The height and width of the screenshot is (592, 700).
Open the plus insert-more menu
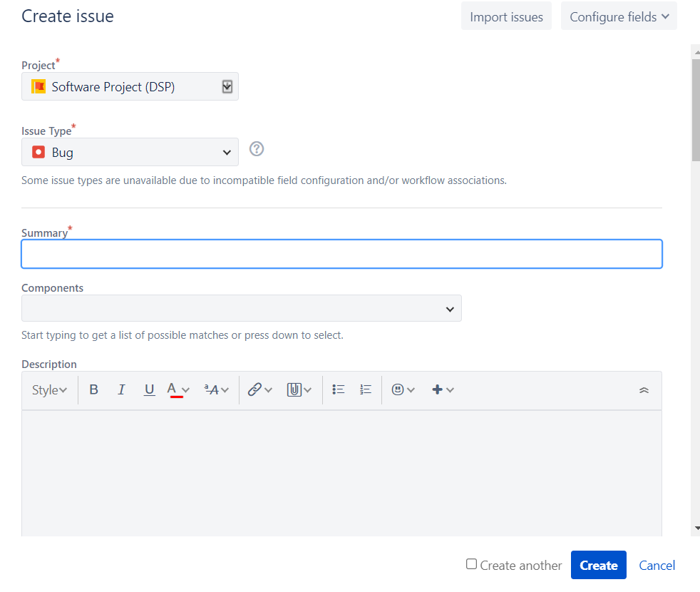point(443,389)
